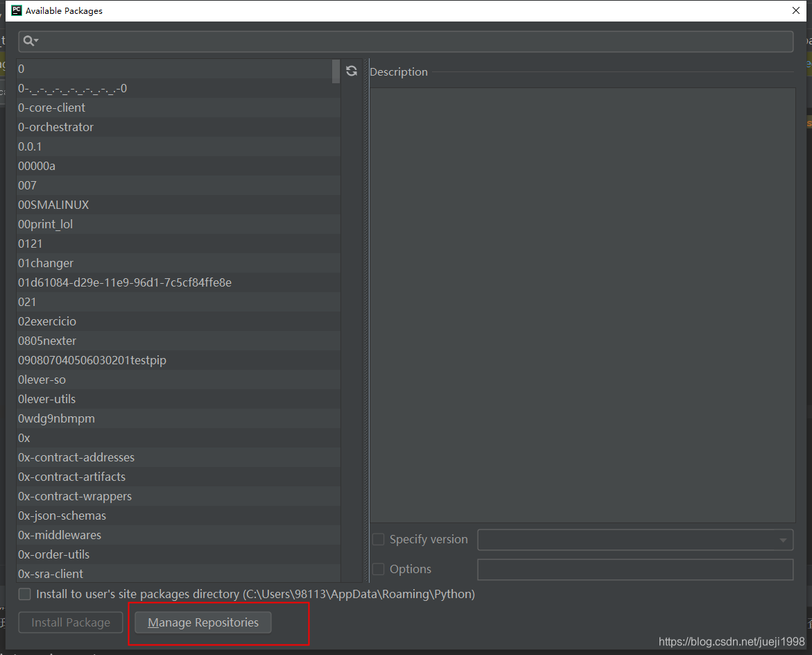
Task: Select package 0805nexter
Action: (179, 341)
